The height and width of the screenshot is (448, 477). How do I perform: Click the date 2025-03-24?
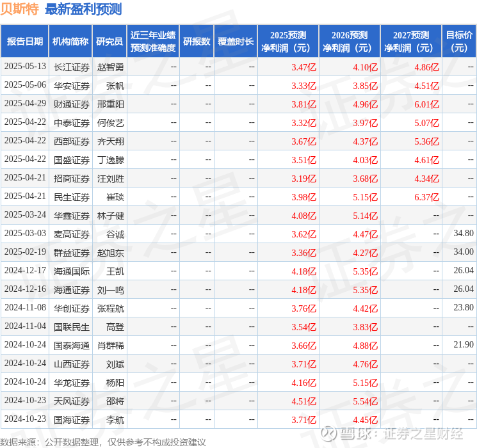25,215
